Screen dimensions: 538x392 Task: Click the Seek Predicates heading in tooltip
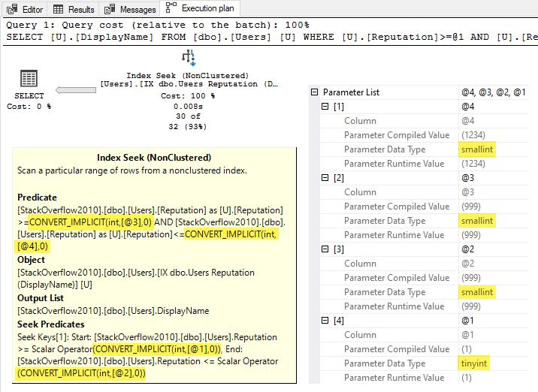point(51,324)
